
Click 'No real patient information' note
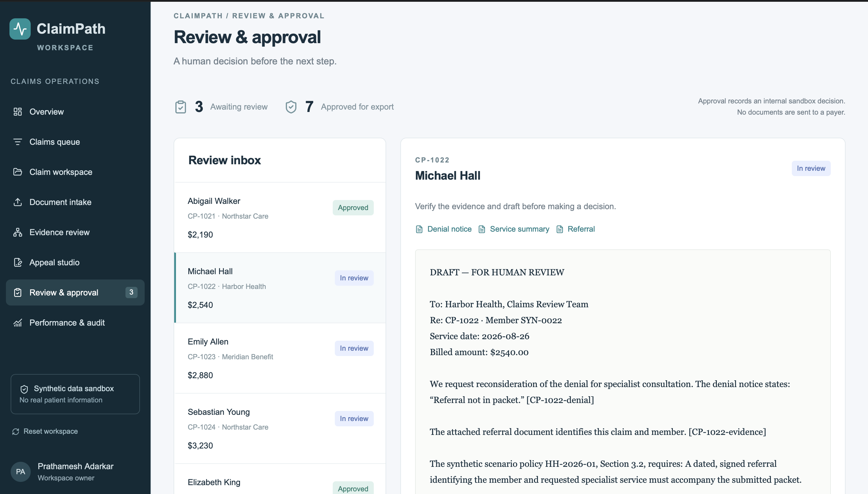(61, 400)
